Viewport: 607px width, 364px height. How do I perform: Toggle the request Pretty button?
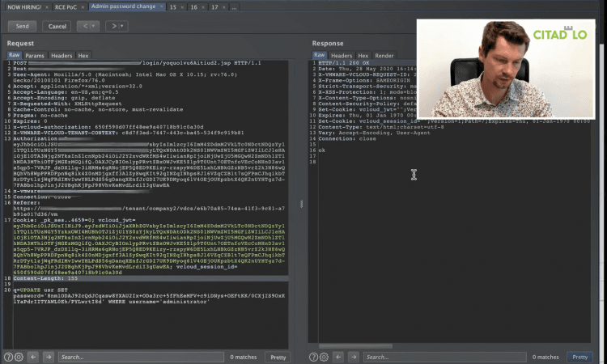pos(278,357)
